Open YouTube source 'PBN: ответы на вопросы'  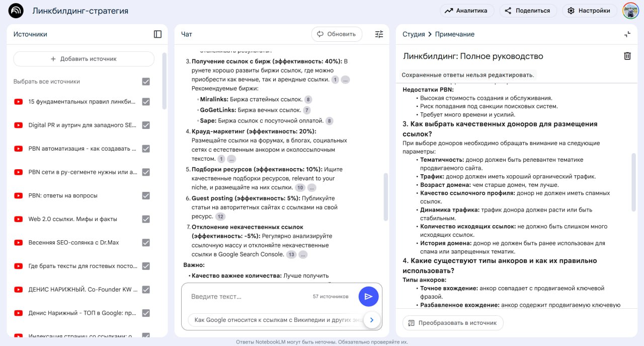(63, 195)
